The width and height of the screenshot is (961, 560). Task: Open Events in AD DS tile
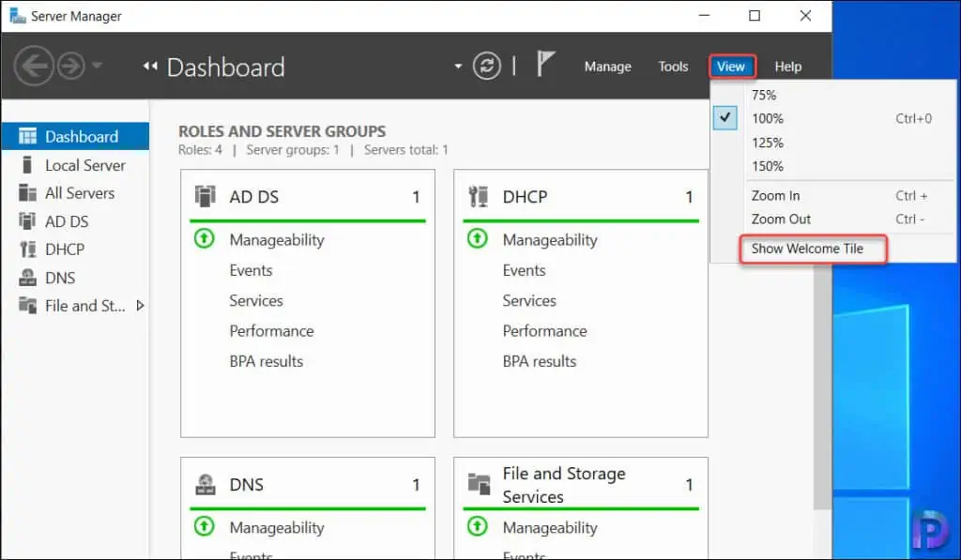(251, 270)
